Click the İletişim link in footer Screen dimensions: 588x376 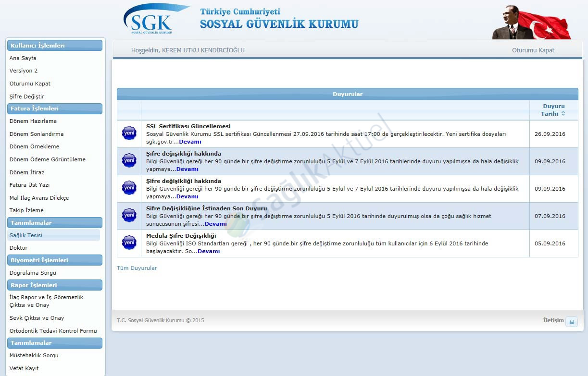pyautogui.click(x=553, y=321)
